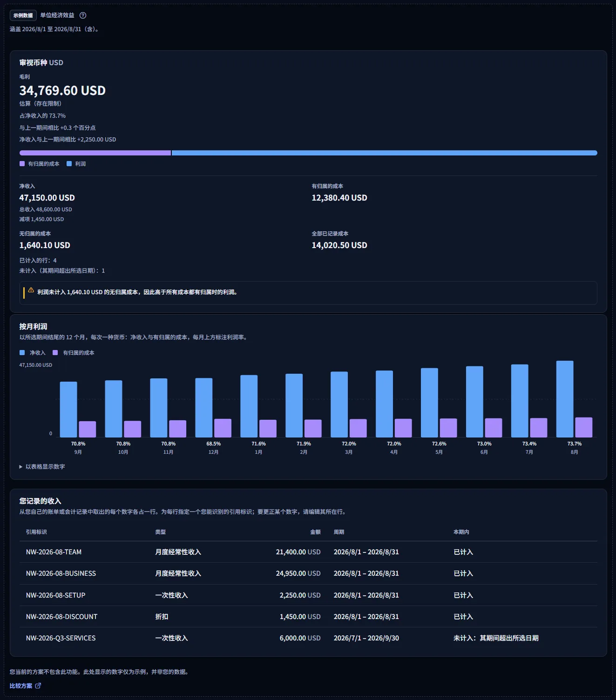Click the 24,950.00 USD amount cell
Image resolution: width=616 pixels, height=700 pixels.
click(x=298, y=573)
